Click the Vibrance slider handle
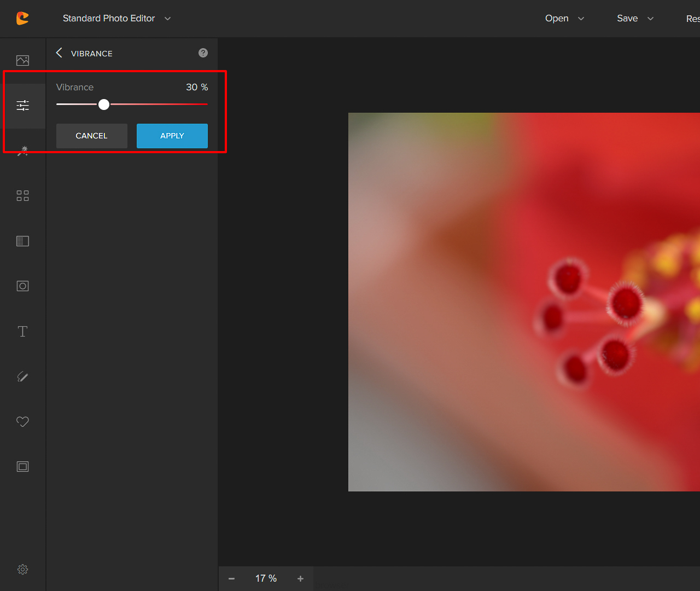The height and width of the screenshot is (591, 700). click(x=104, y=105)
